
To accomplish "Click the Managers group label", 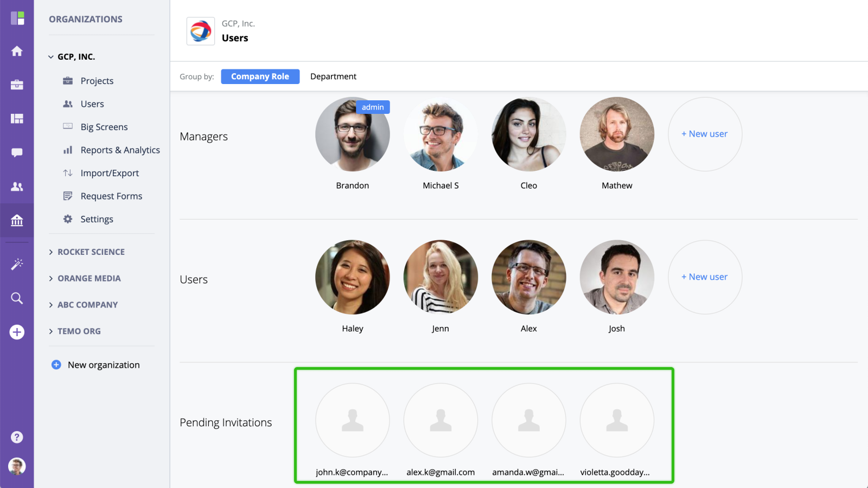I will [203, 137].
